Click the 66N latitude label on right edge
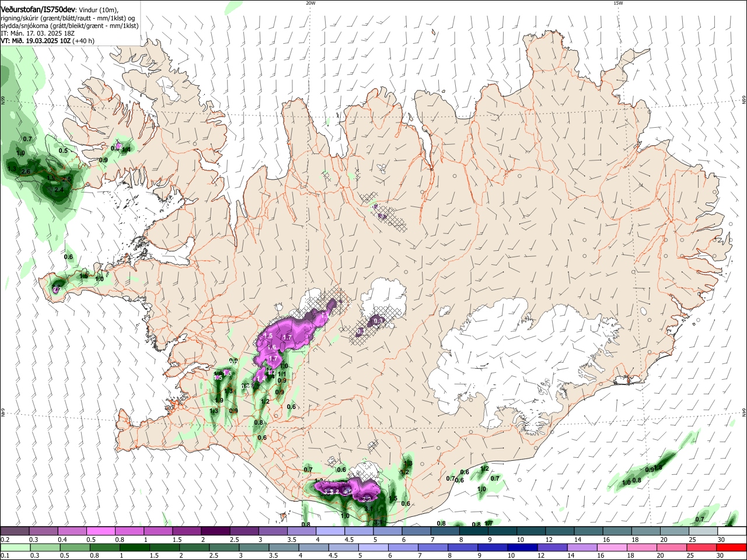 tap(744, 100)
